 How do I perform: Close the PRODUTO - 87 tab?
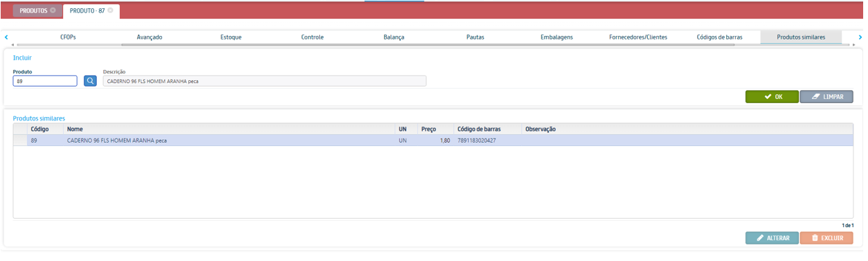(110, 11)
